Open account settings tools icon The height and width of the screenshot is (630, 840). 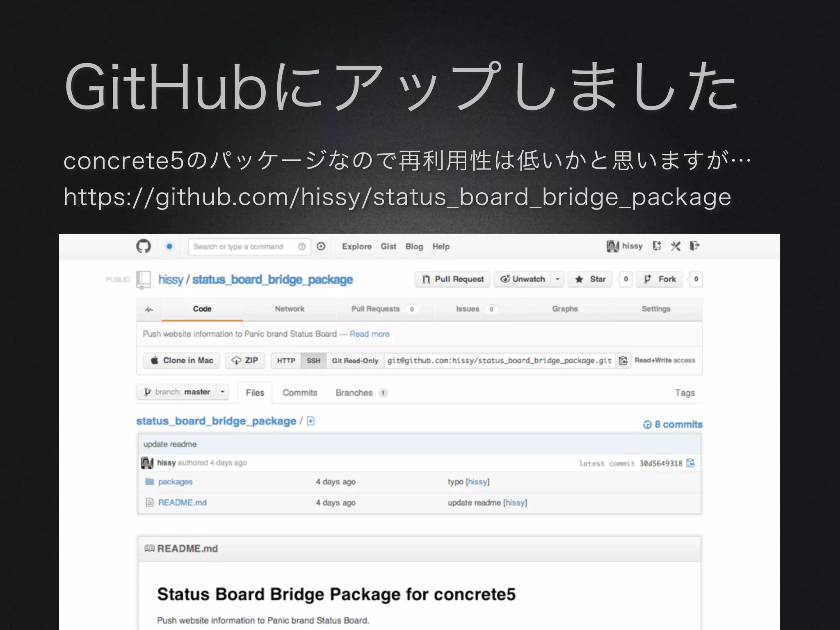676,246
